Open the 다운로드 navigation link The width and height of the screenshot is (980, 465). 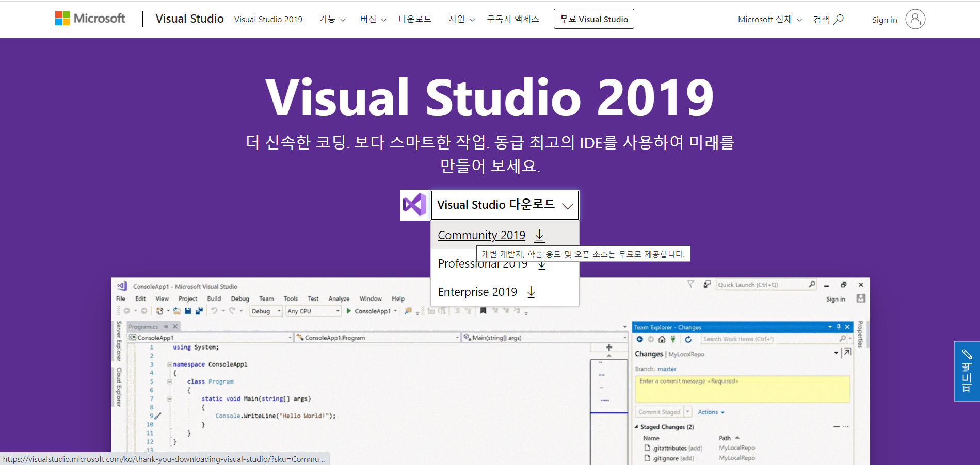[415, 19]
